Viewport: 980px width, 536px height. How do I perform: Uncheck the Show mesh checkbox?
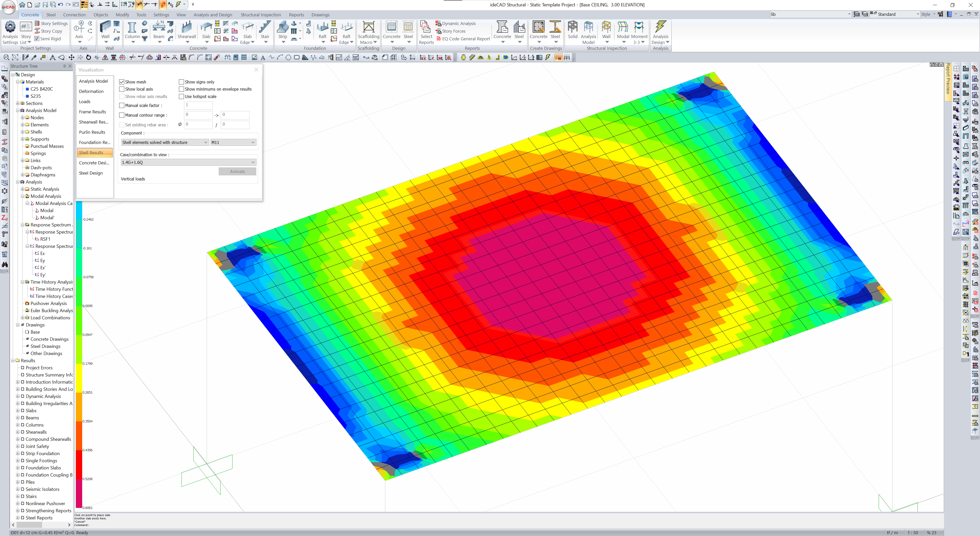122,82
